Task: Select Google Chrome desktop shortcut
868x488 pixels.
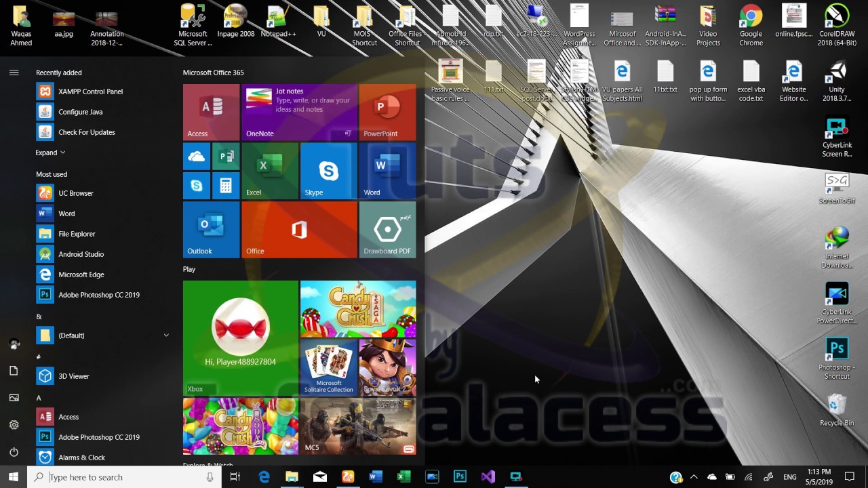Action: coord(751,26)
